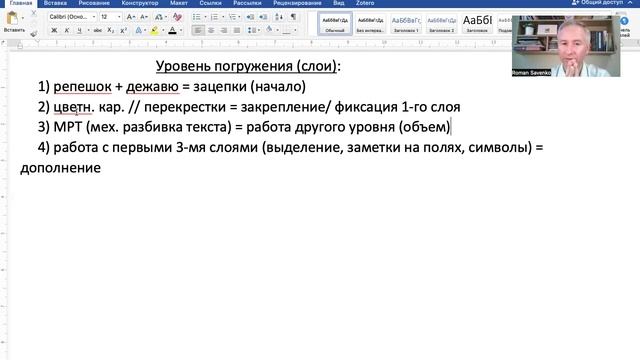This screenshot has width=640, height=360.
Task: Open the Ссылки ribbon tab
Action: (210, 3)
